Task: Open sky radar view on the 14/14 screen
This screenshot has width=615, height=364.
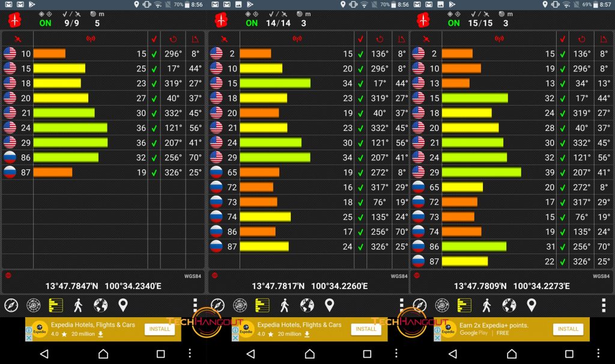Action: [240, 305]
